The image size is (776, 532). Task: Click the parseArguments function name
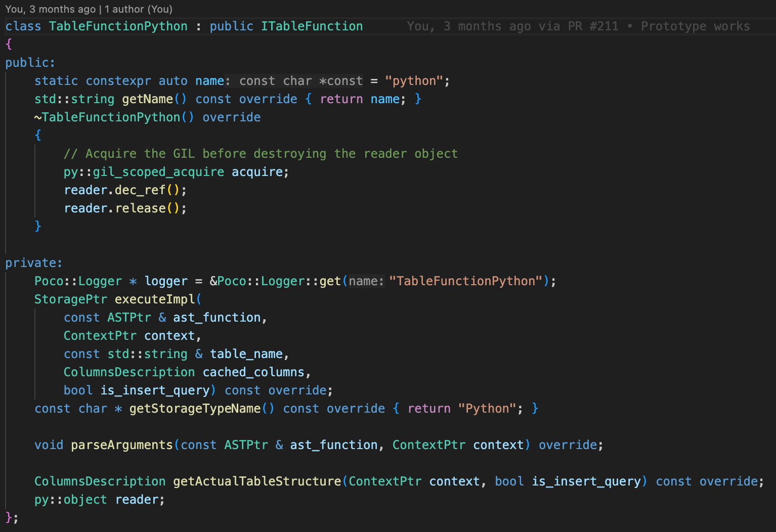click(x=122, y=445)
